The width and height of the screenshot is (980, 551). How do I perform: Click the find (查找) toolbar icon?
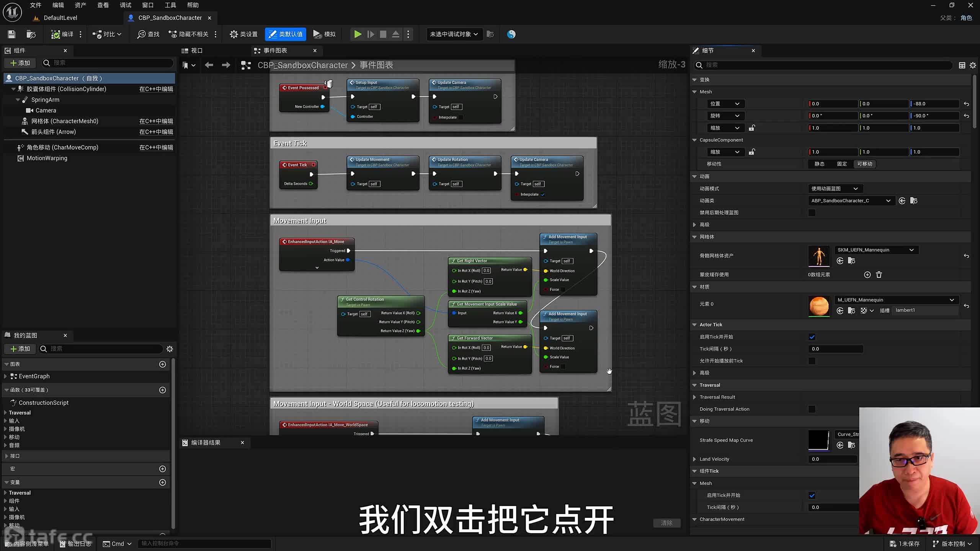pyautogui.click(x=142, y=34)
